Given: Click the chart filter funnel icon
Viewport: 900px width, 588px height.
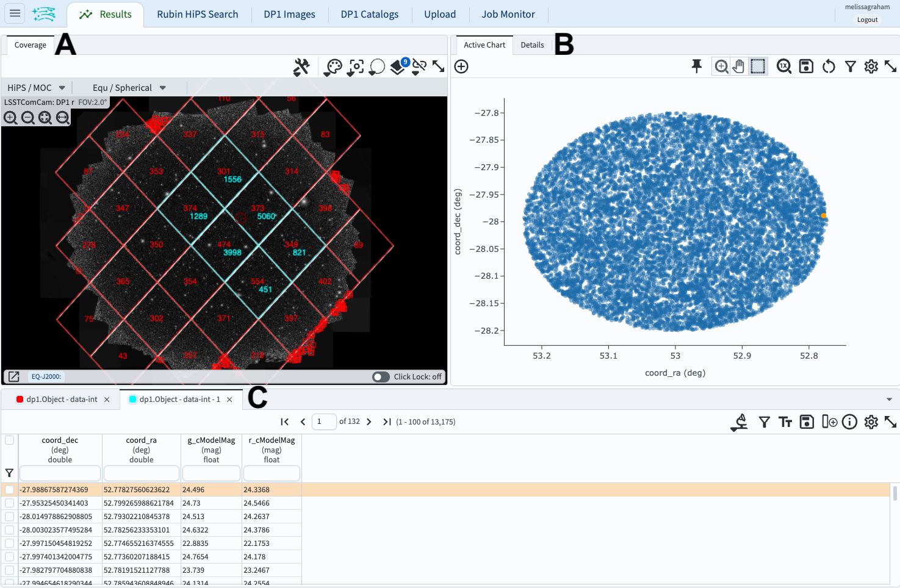Looking at the screenshot, I should click(x=850, y=66).
